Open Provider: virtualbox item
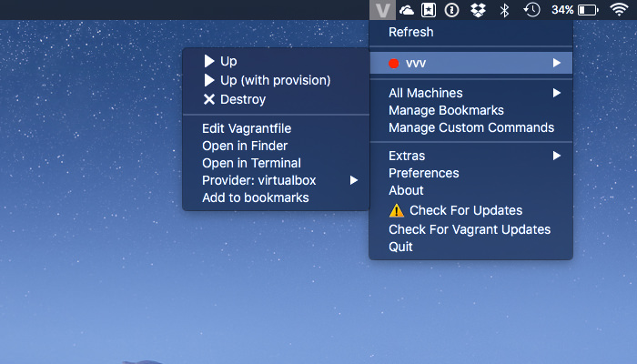Viewport: 637px width, 364px height. 276,180
